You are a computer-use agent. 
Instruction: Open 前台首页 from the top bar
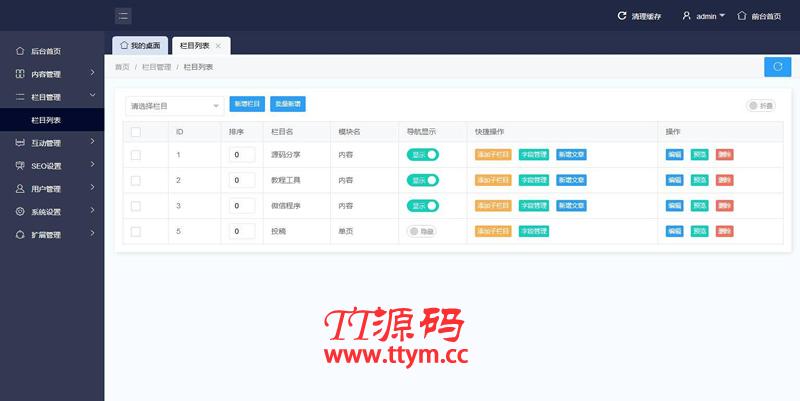759,16
